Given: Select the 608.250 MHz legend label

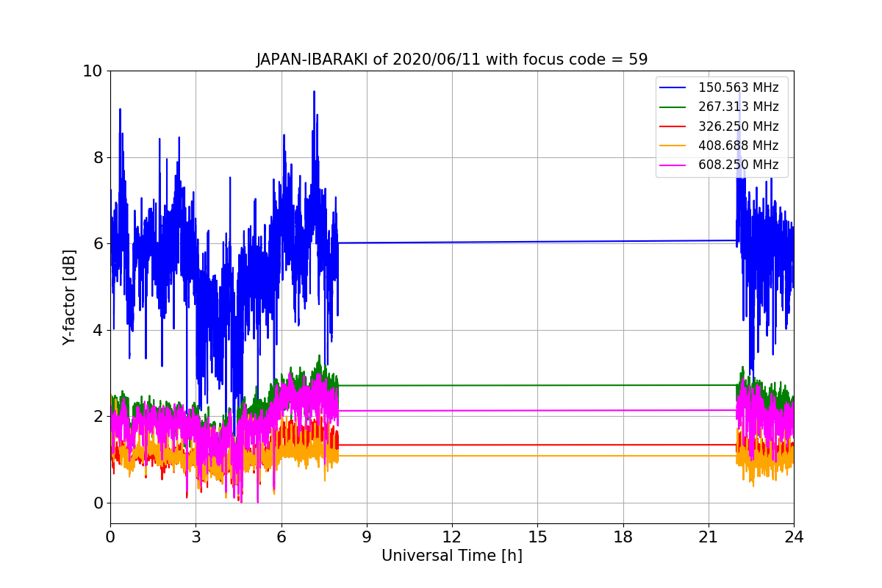Looking at the screenshot, I should pos(738,165).
